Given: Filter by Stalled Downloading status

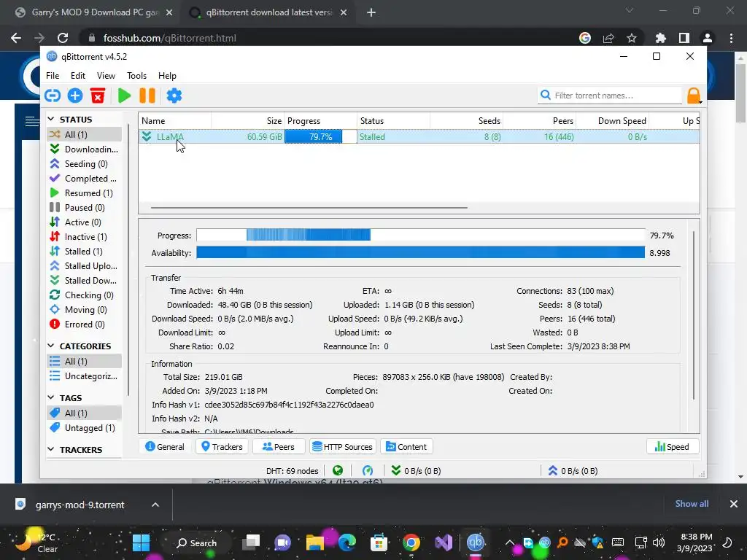Looking at the screenshot, I should pos(85,281).
